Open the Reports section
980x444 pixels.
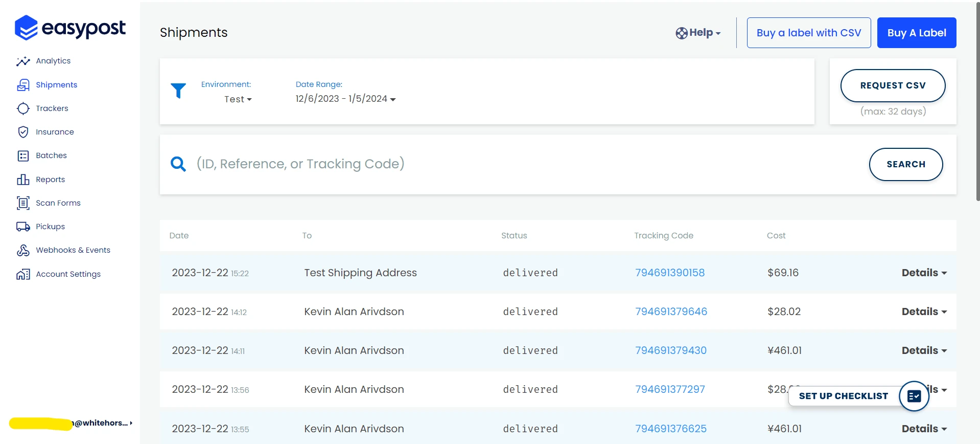pyautogui.click(x=50, y=180)
